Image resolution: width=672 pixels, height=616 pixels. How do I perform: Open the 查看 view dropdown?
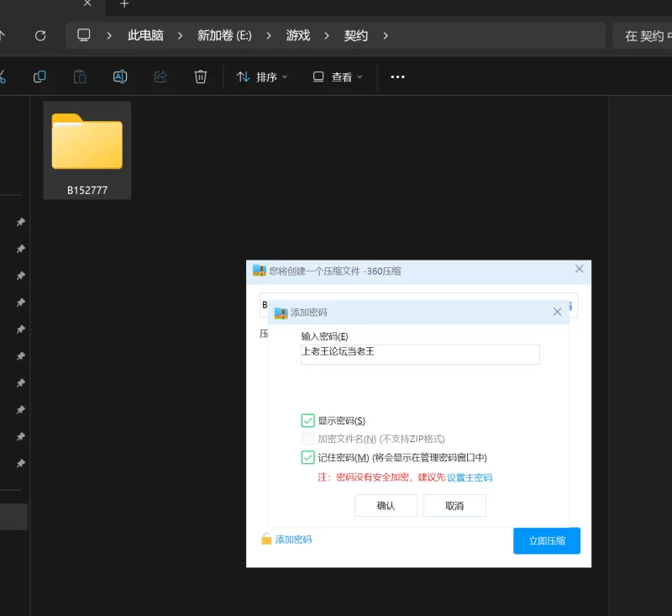click(338, 77)
